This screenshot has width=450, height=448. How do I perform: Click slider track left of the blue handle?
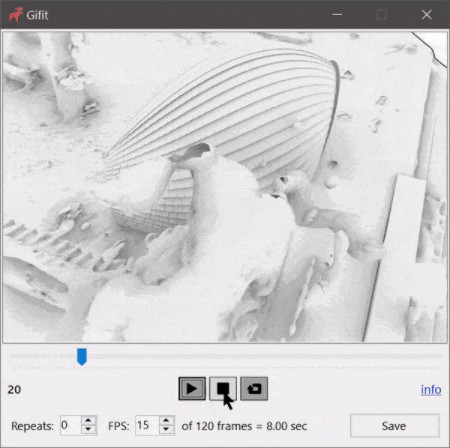coord(43,356)
